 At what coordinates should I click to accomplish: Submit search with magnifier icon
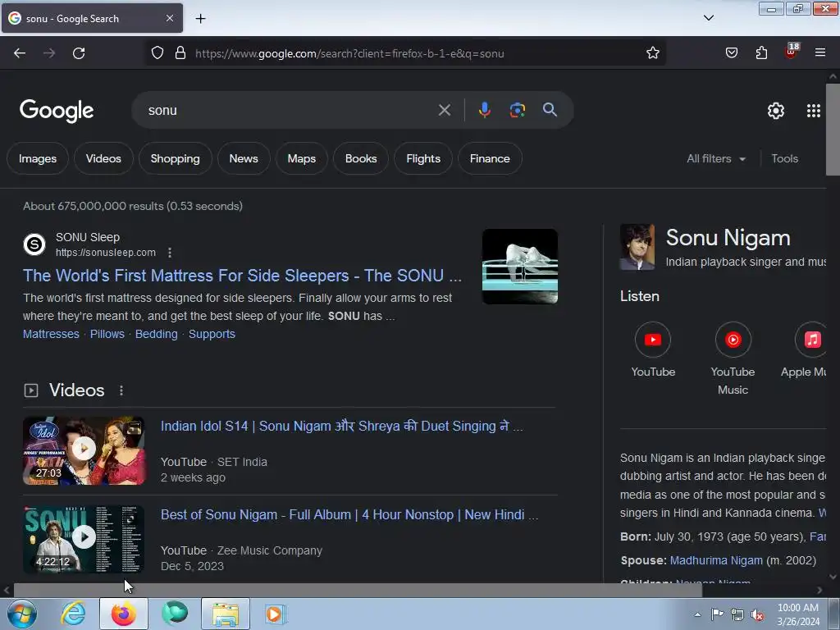(550, 110)
